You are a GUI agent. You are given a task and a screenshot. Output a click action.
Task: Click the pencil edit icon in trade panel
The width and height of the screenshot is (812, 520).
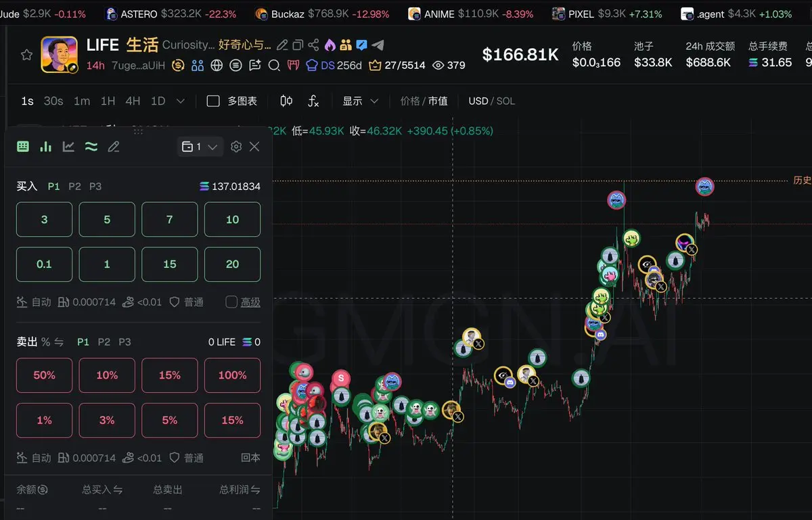(x=114, y=146)
